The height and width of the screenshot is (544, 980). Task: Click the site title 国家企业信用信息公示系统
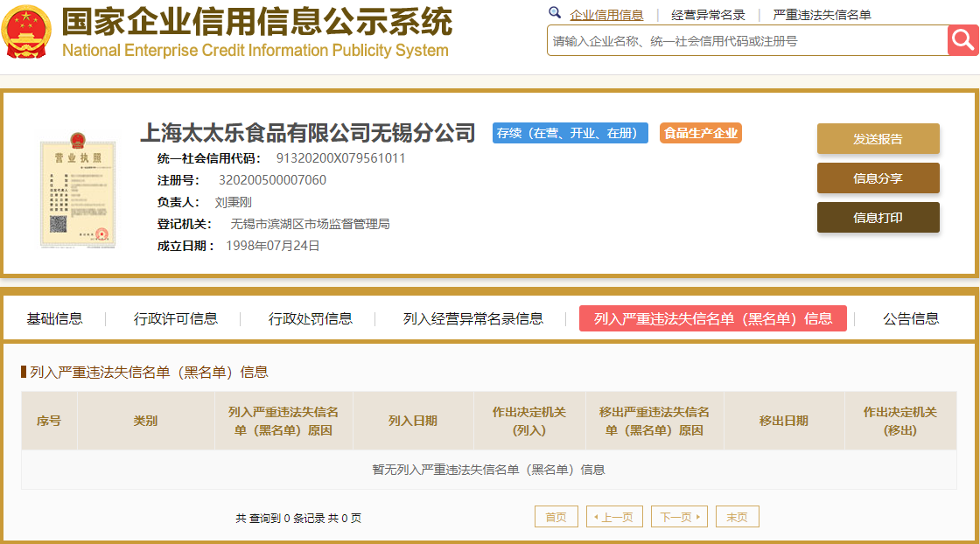257,21
